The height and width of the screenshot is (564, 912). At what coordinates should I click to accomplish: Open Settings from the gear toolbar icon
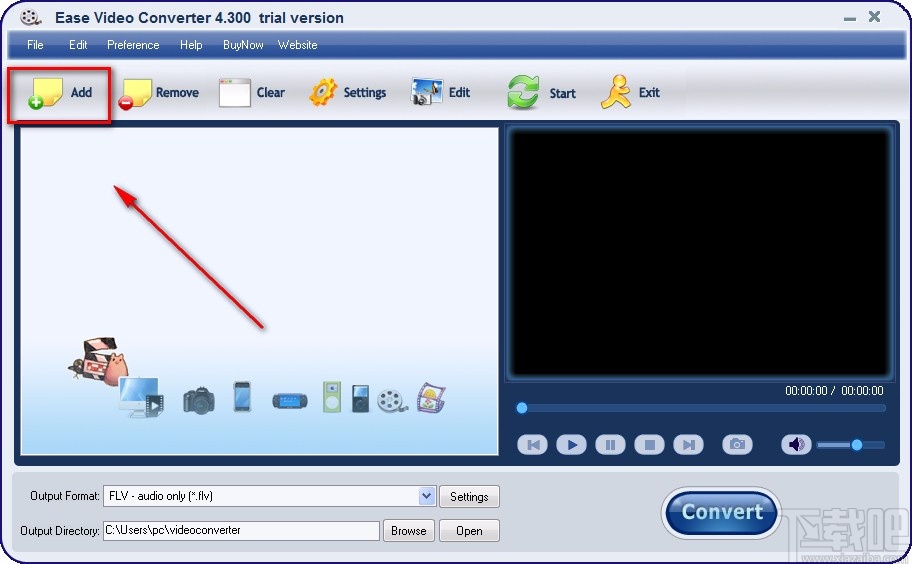tap(347, 93)
